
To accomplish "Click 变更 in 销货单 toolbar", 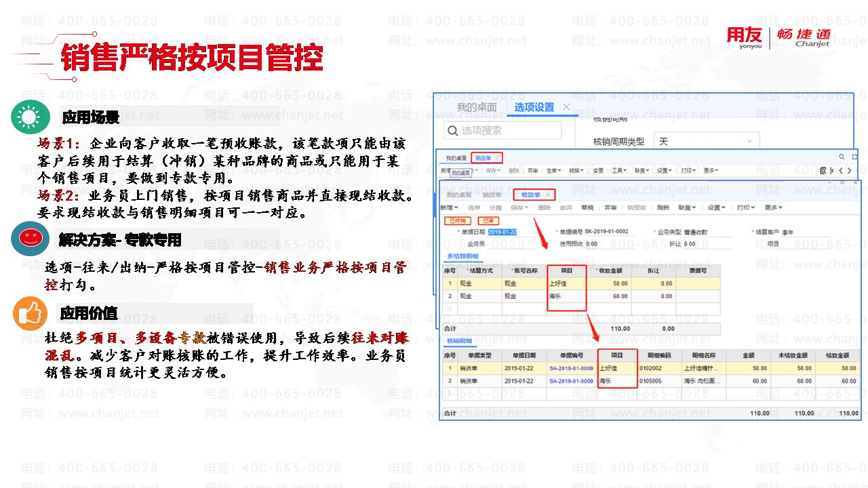I will coord(598,170).
